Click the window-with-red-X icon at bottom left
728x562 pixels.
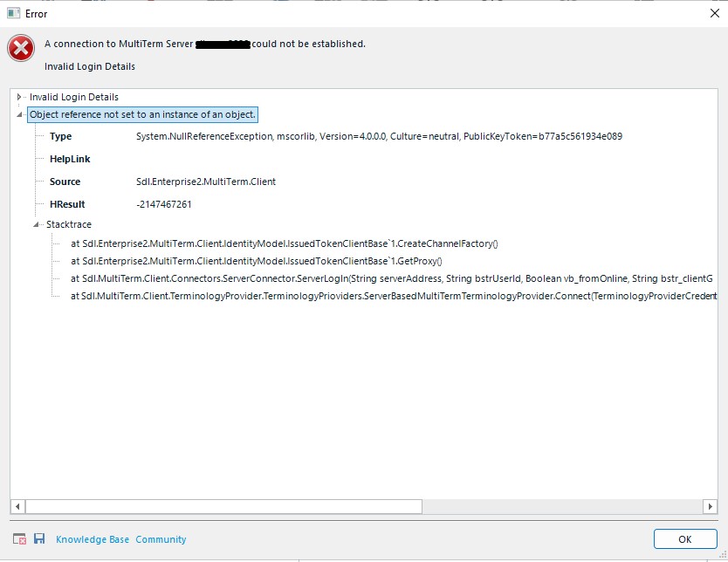[x=20, y=539]
